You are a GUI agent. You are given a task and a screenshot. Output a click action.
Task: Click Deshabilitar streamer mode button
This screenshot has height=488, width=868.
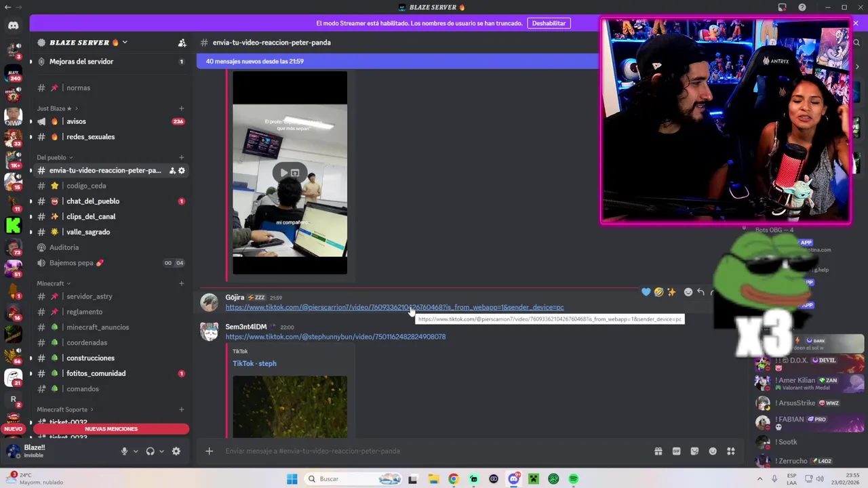(x=549, y=23)
